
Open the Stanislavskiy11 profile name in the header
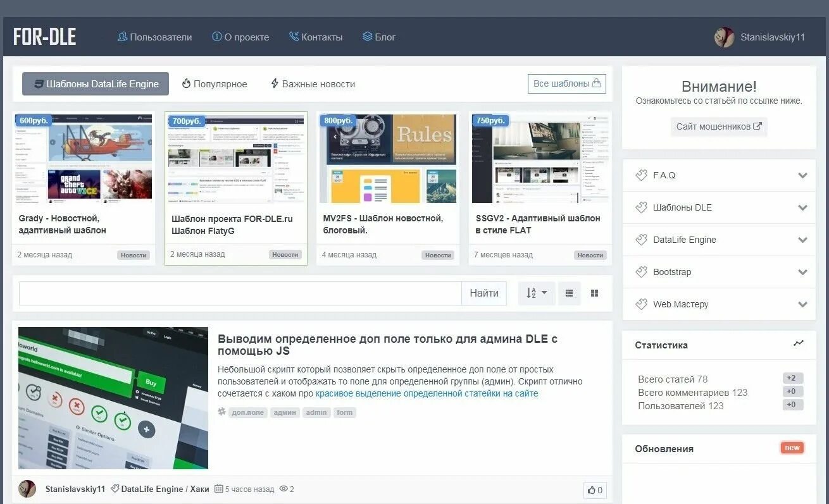click(x=773, y=37)
